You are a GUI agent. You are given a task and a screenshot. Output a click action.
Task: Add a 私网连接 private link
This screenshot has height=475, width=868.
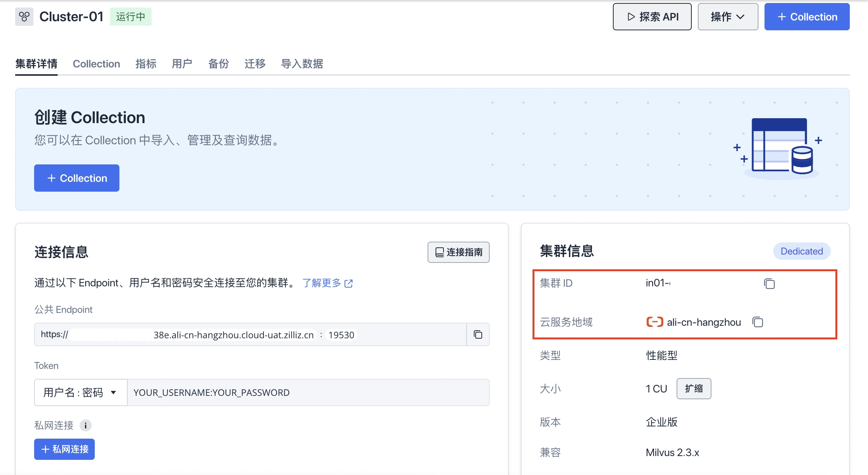coord(64,449)
